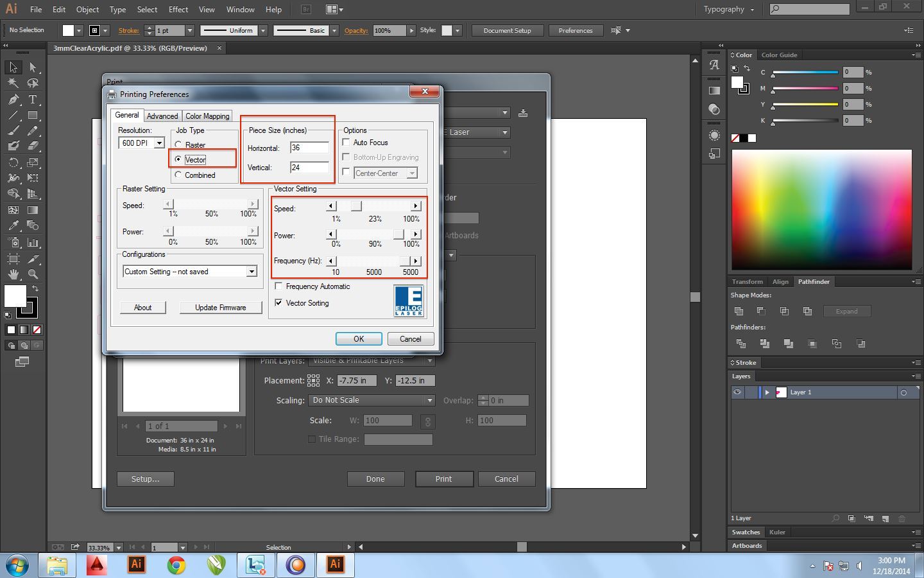Screen dimensions: 924x578
Task: Click Cancel in Printing Preferences
Action: pos(411,339)
